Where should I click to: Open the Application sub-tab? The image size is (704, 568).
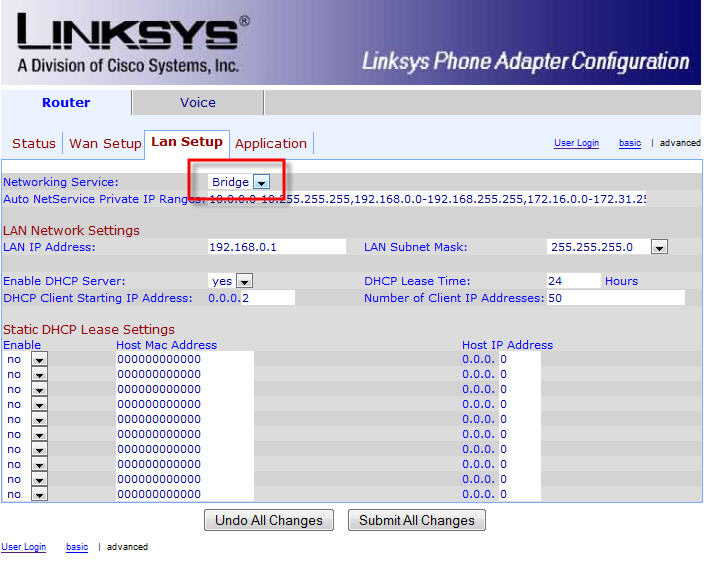[x=271, y=144]
